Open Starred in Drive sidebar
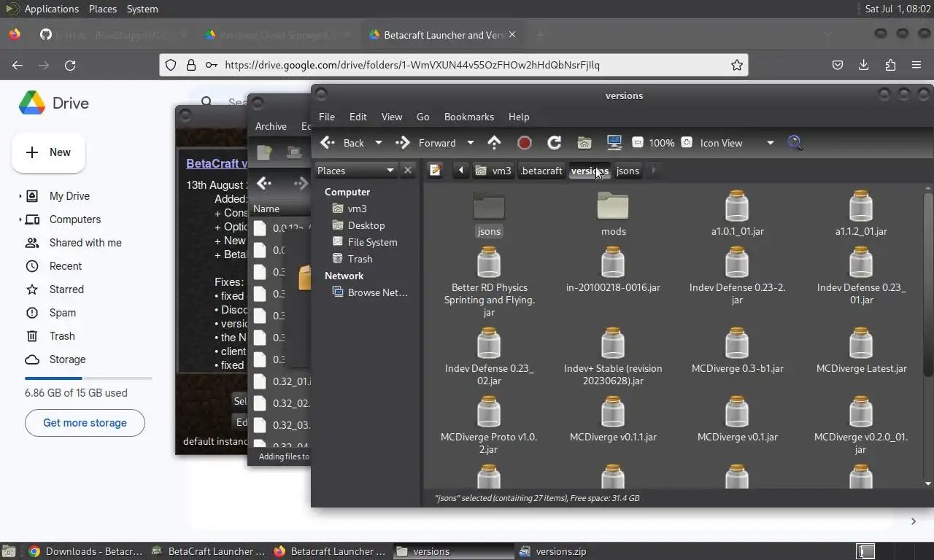This screenshot has height=560, width=934. point(66,289)
